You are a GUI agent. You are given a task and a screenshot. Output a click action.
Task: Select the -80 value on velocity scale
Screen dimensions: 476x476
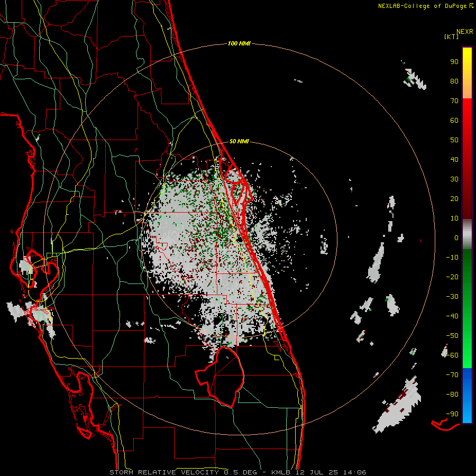point(452,395)
